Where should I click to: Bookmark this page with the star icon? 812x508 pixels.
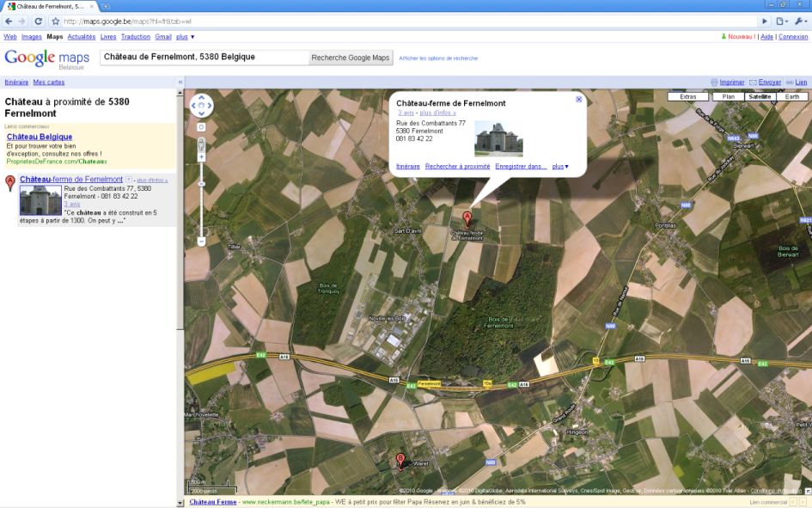(x=55, y=21)
